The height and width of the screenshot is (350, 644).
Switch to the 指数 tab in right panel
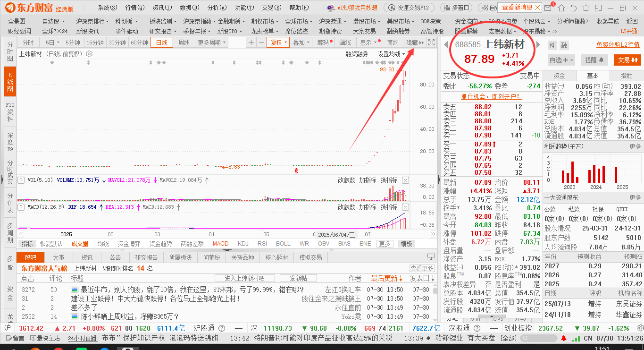coord(626,76)
